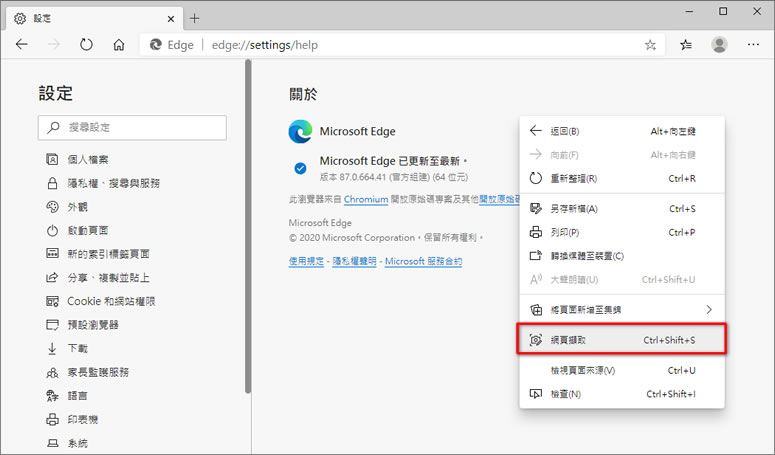Open the 使用規定 terms link
This screenshot has width=775, height=455.
pos(306,261)
